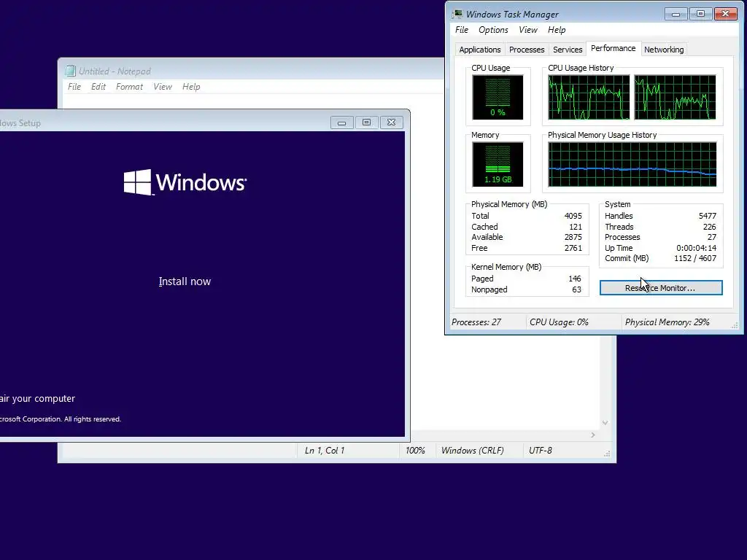
Task: Minimize the Task Manager window
Action: [x=676, y=14]
